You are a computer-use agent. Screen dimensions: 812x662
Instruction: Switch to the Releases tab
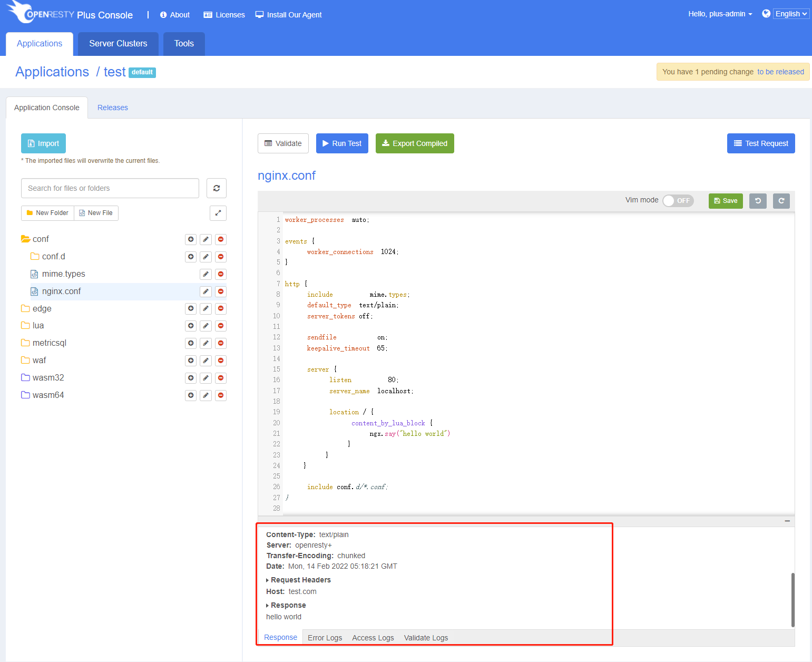point(113,108)
